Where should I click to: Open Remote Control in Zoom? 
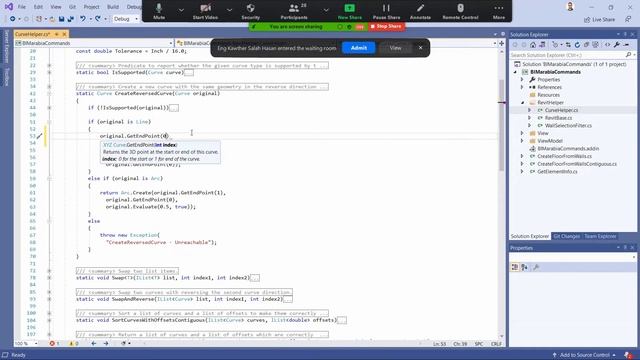tap(460, 11)
